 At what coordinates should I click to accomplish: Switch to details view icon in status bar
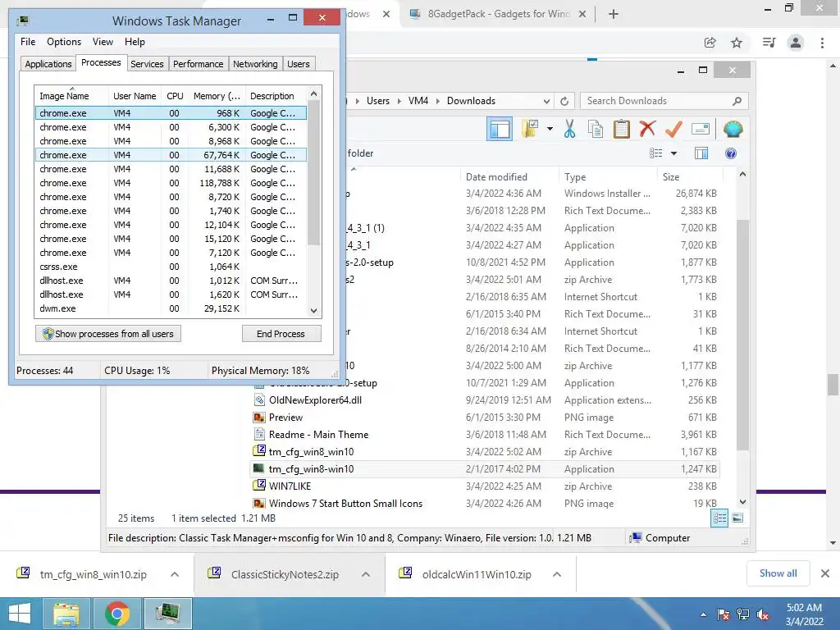(x=719, y=518)
